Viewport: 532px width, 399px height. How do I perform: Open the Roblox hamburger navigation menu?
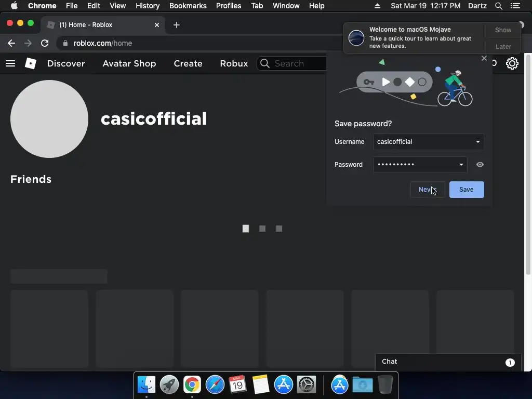pos(10,63)
